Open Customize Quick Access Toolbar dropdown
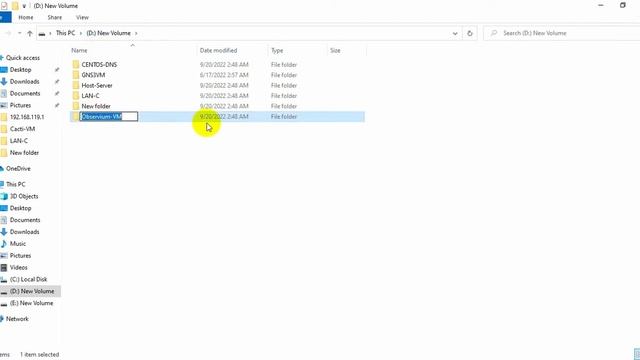The image size is (640, 360). tap(24, 6)
